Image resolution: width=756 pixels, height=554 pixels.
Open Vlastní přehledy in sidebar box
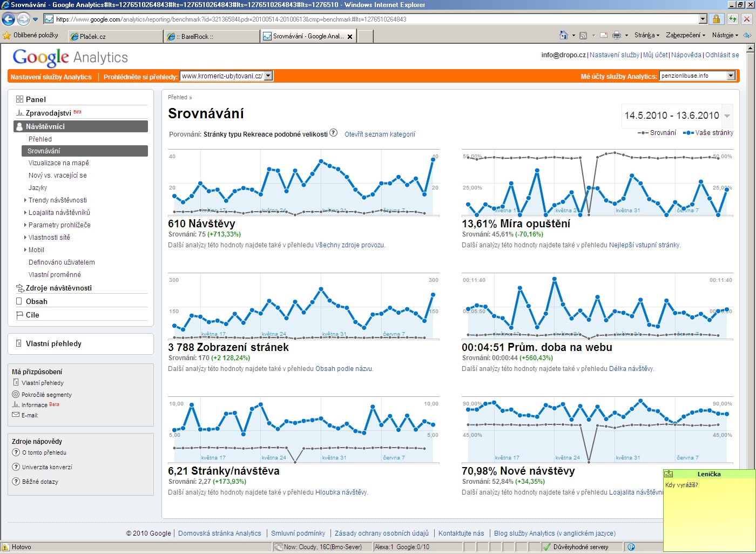point(53,343)
